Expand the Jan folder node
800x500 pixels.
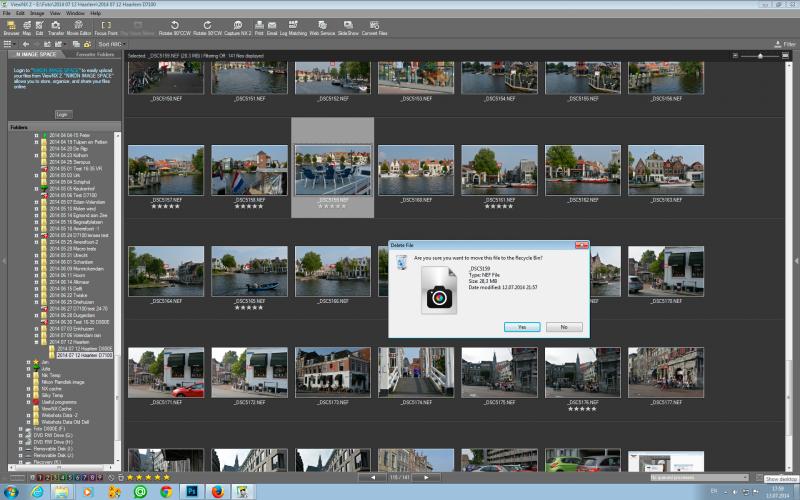tap(29, 362)
